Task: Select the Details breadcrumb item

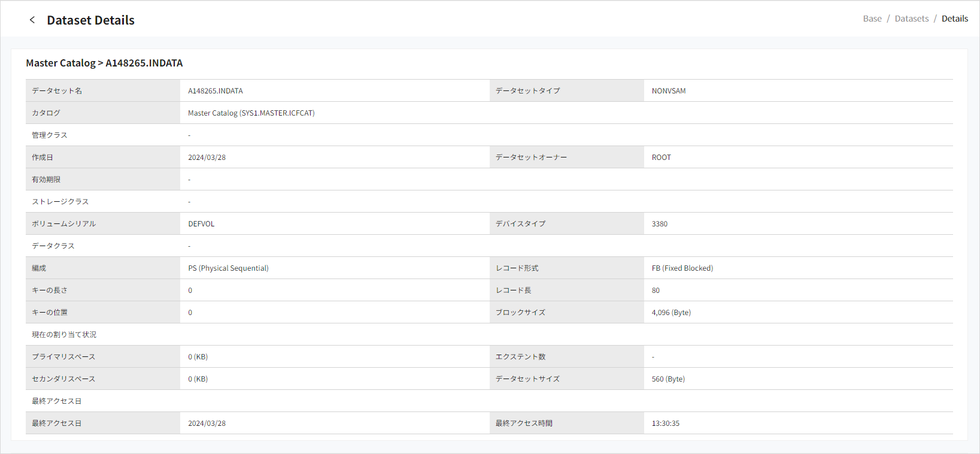Action: pyautogui.click(x=954, y=19)
